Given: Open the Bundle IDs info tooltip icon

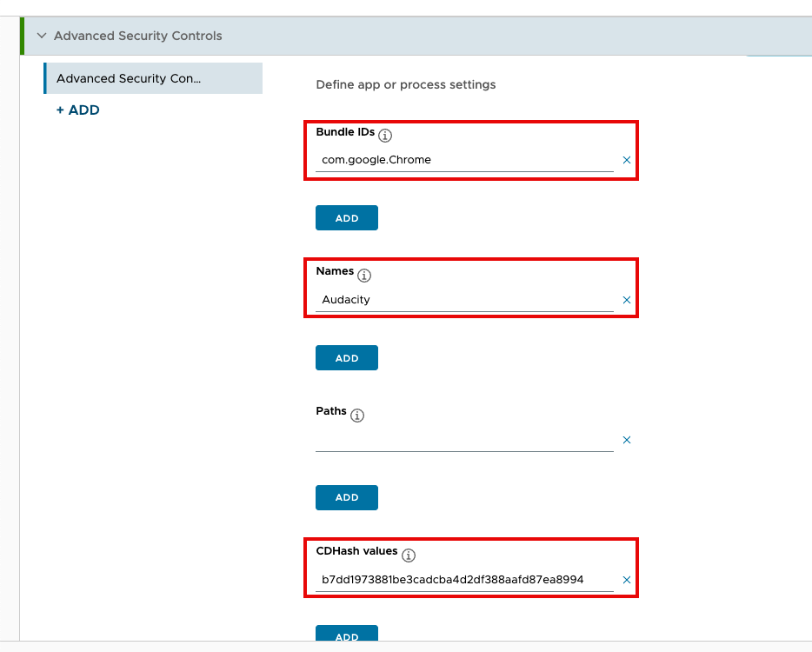Looking at the screenshot, I should 383,135.
